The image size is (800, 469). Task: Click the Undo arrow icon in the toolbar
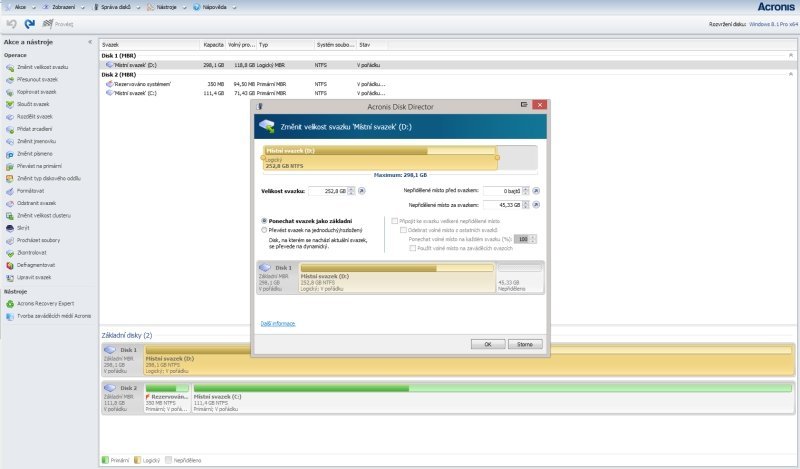point(10,23)
